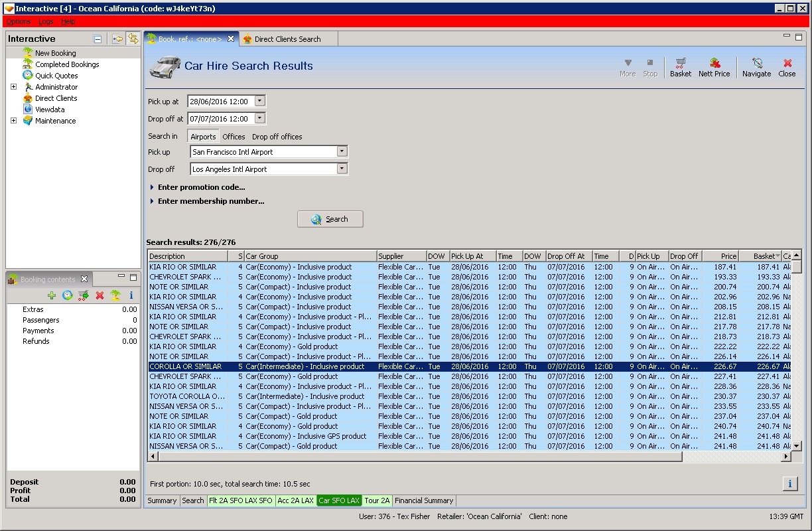This screenshot has height=531, width=812.
Task: Switch search to Drop off offices
Action: (277, 137)
